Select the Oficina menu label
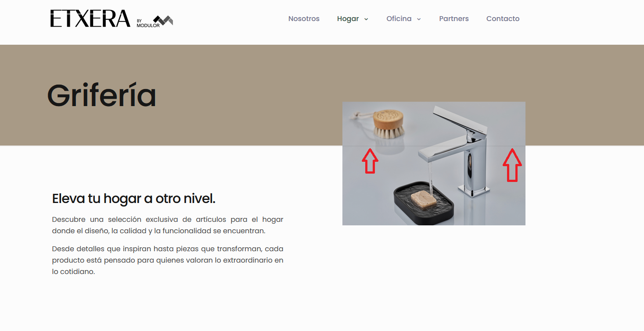644x331 pixels. [399, 18]
